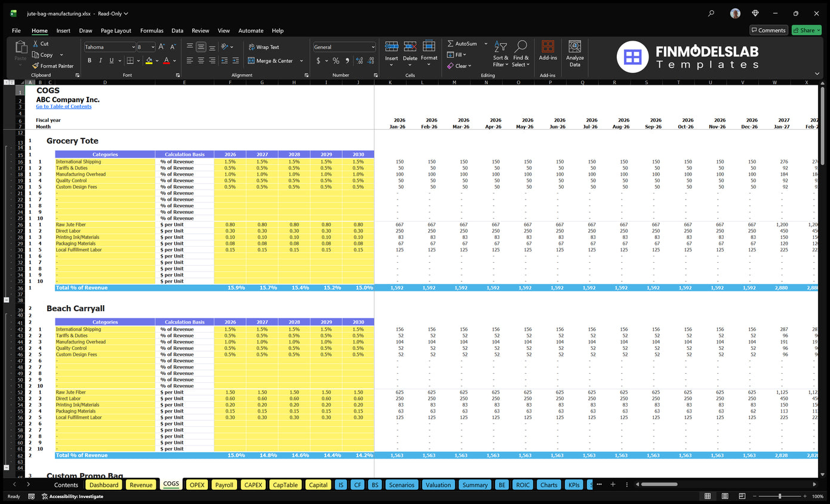
Task: Apply Accounting dollar format
Action: (319, 60)
